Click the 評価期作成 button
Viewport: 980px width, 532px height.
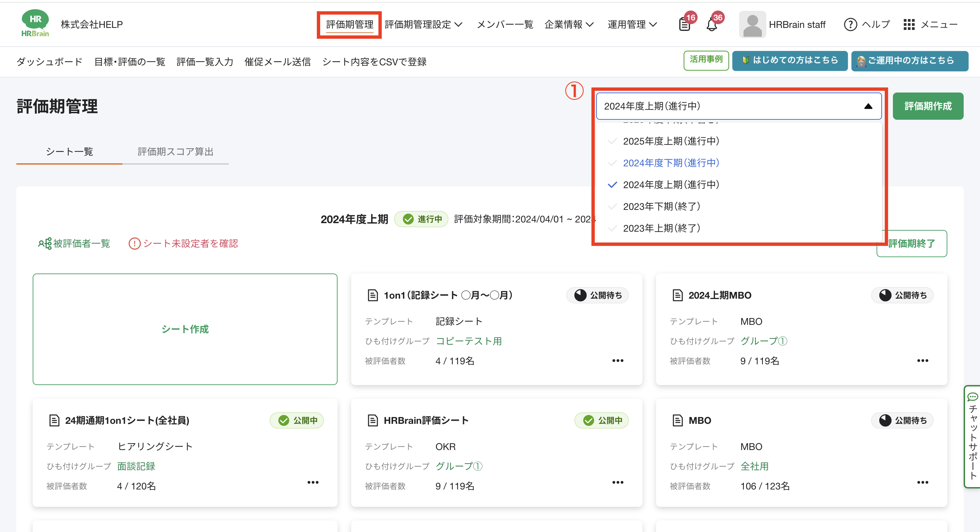pyautogui.click(x=928, y=106)
